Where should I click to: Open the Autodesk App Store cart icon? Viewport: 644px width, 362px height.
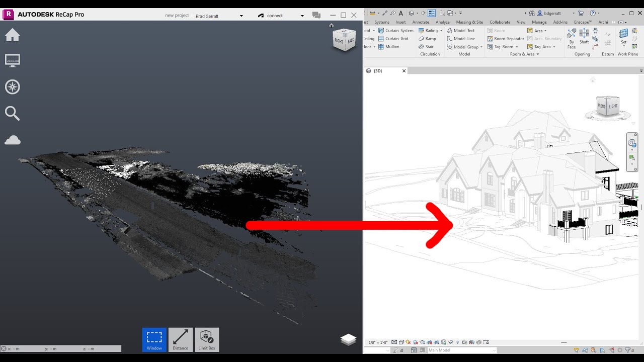coord(581,13)
